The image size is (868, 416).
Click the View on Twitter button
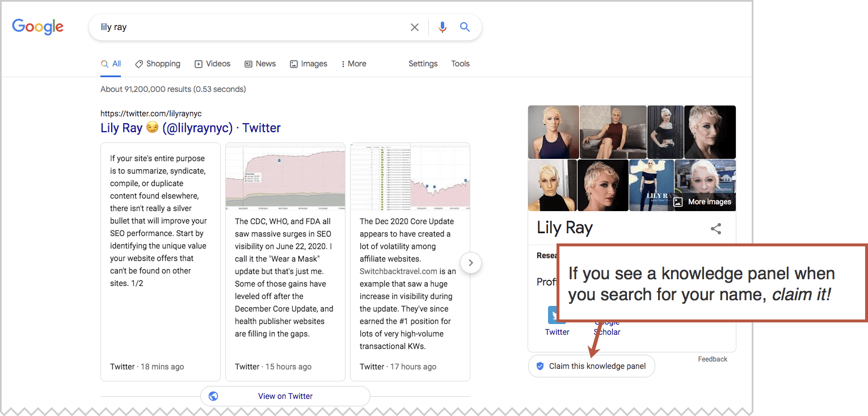[x=285, y=396]
